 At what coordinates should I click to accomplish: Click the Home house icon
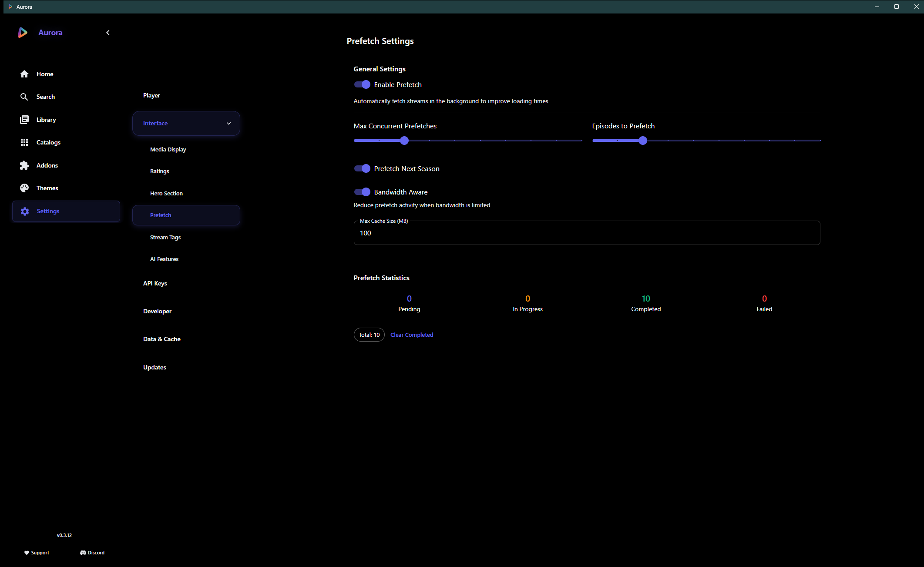pos(24,74)
